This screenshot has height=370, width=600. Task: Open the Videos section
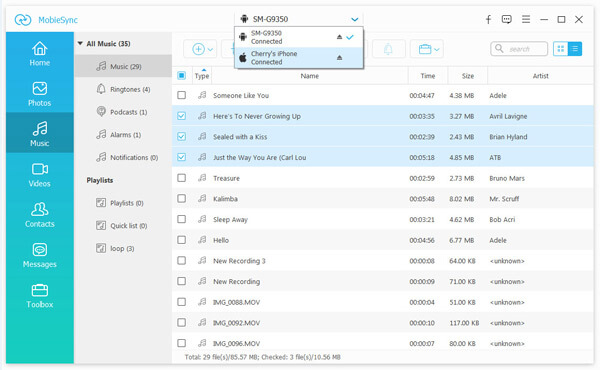click(40, 175)
